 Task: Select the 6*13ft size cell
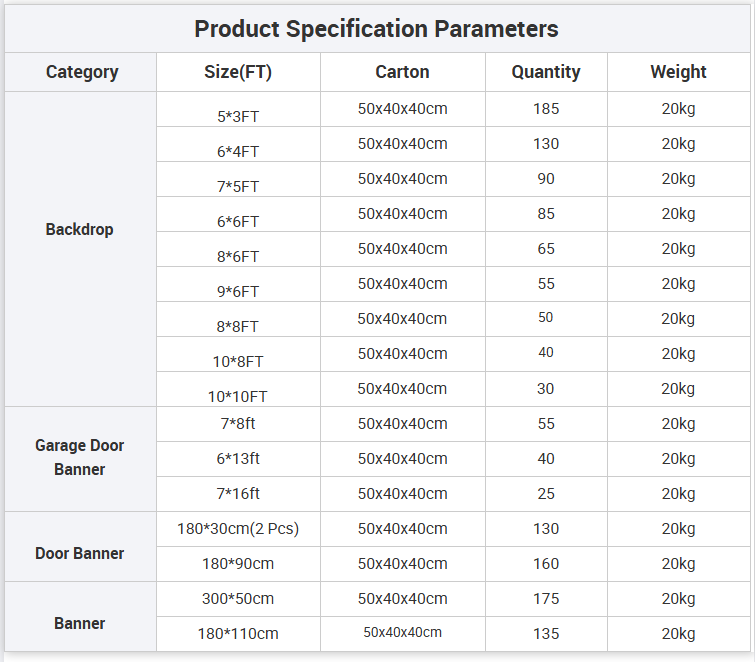coord(238,459)
